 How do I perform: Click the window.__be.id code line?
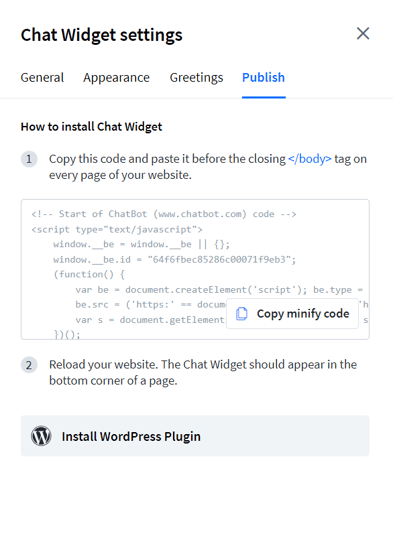(x=174, y=259)
